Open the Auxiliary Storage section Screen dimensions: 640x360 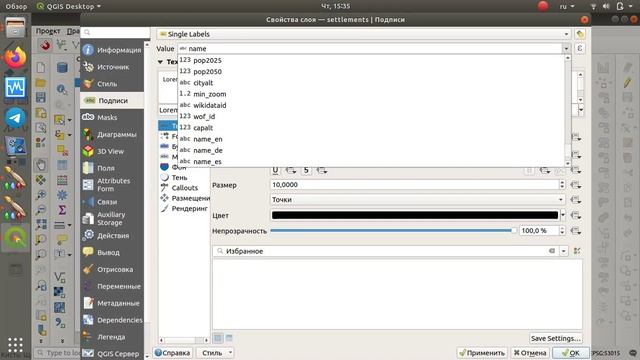(x=112, y=219)
